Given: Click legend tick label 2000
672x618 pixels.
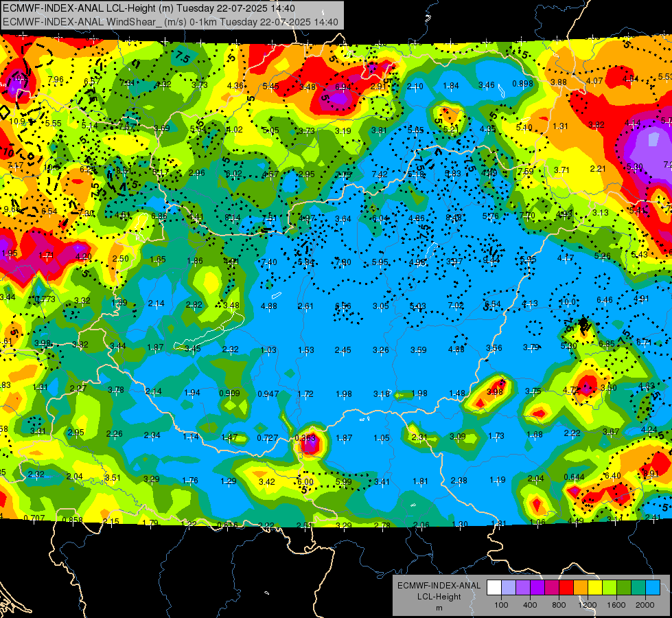Looking at the screenshot, I should [x=645, y=605].
